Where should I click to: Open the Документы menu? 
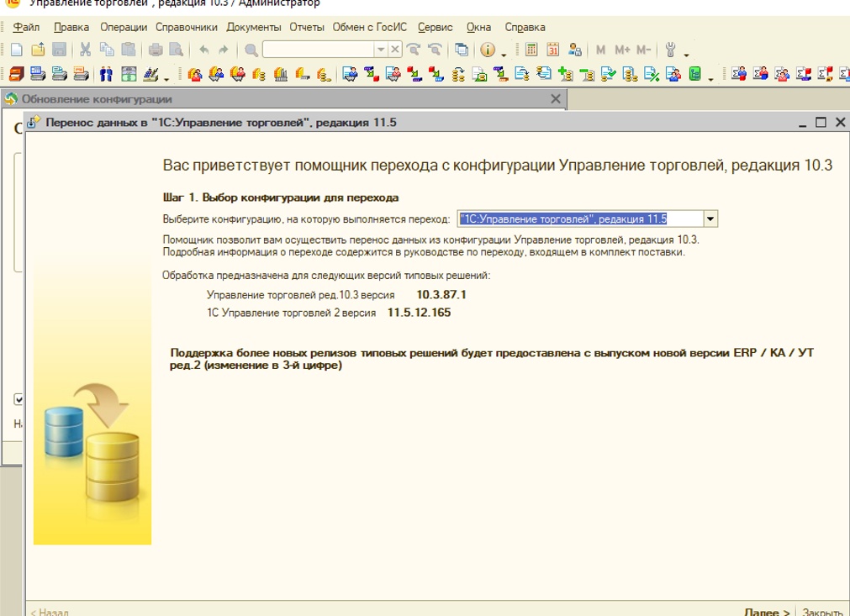point(254,27)
